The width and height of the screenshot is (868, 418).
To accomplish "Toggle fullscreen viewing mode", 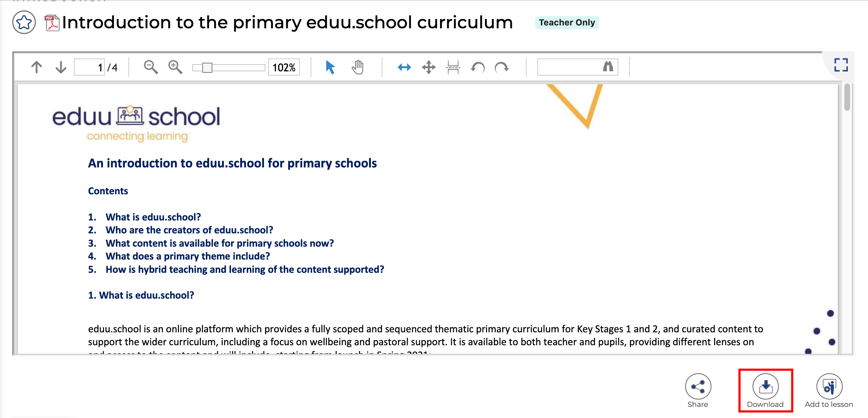I will coord(842,65).
